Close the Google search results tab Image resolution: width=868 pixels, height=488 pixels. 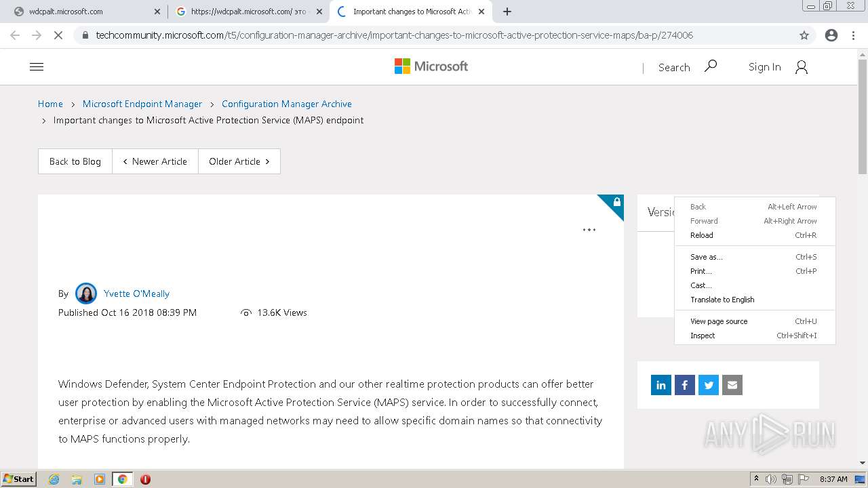[319, 12]
